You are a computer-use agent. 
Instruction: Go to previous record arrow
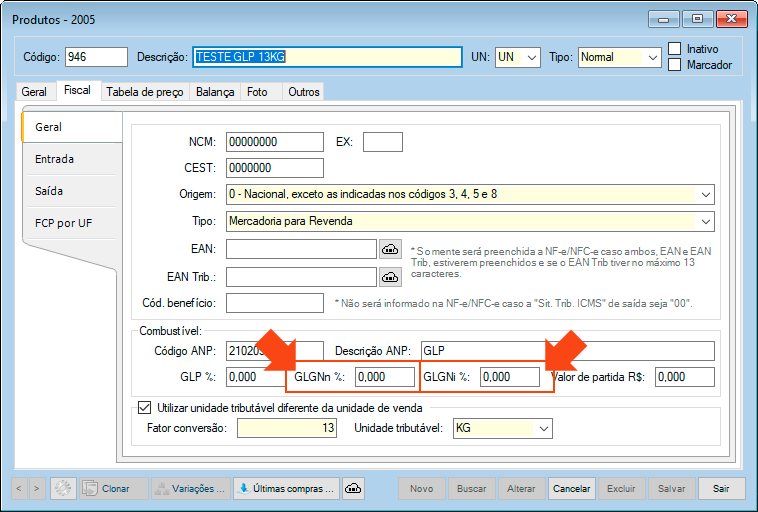click(x=20, y=489)
